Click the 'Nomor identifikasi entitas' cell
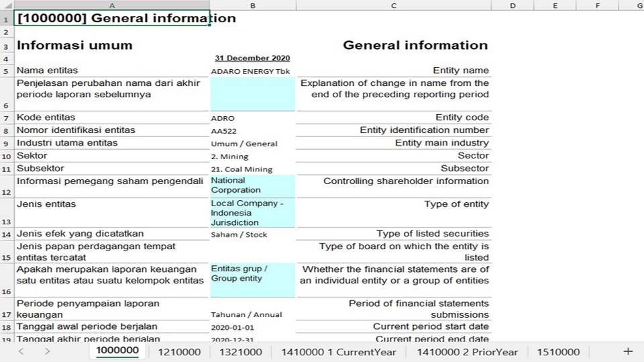This screenshot has height=362, width=644. click(x=112, y=130)
